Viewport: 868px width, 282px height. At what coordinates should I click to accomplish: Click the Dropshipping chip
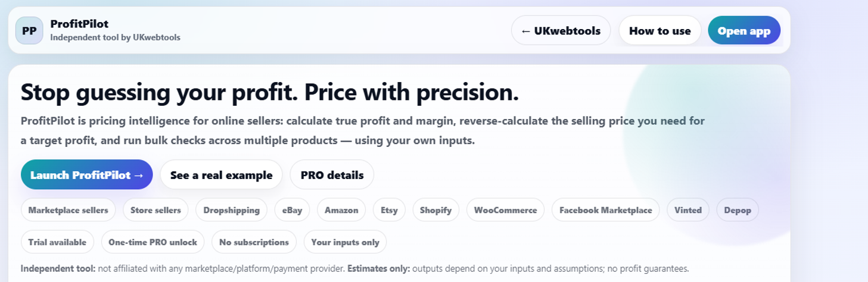point(231,210)
